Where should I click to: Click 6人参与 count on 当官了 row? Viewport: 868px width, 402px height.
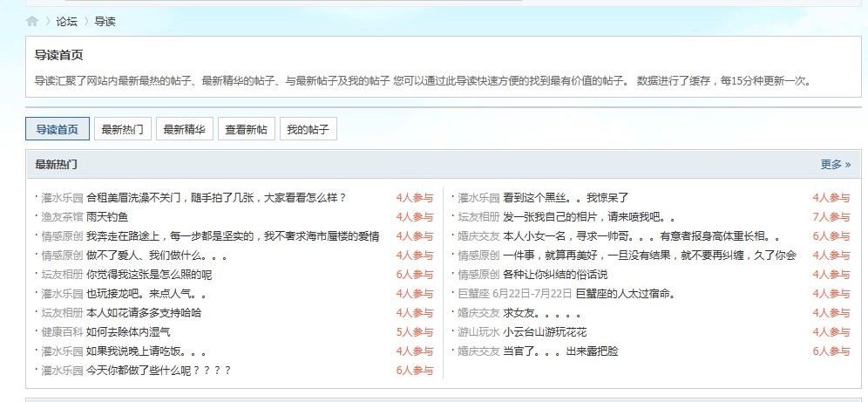[831, 351]
